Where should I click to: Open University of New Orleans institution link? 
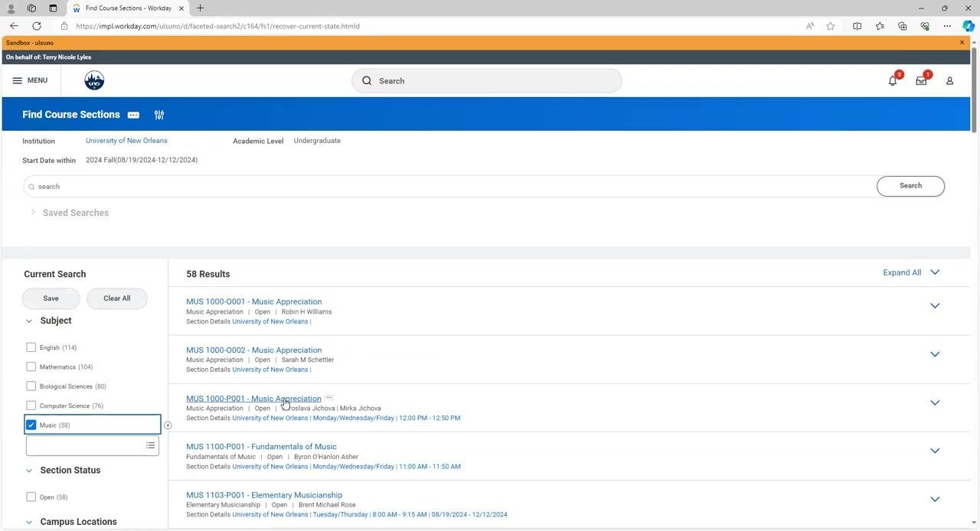(x=126, y=141)
